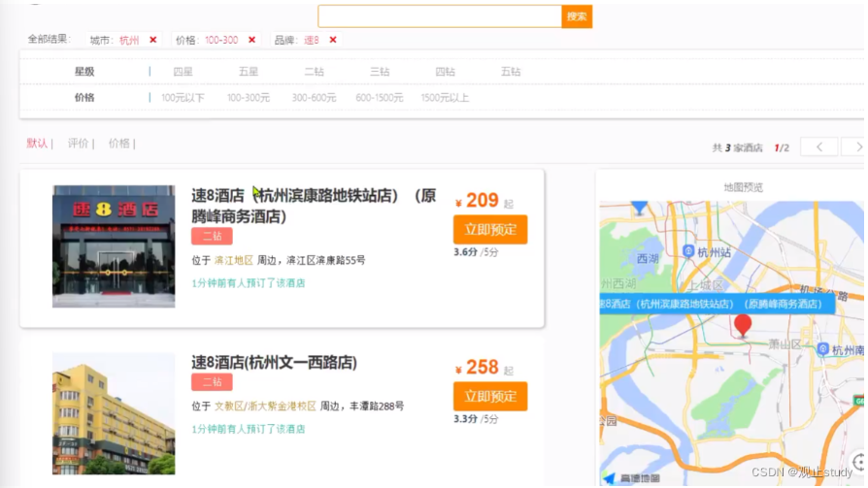Screen dimensions: 868x488
Task: Click the orange 搜索 search button
Action: pos(577,16)
